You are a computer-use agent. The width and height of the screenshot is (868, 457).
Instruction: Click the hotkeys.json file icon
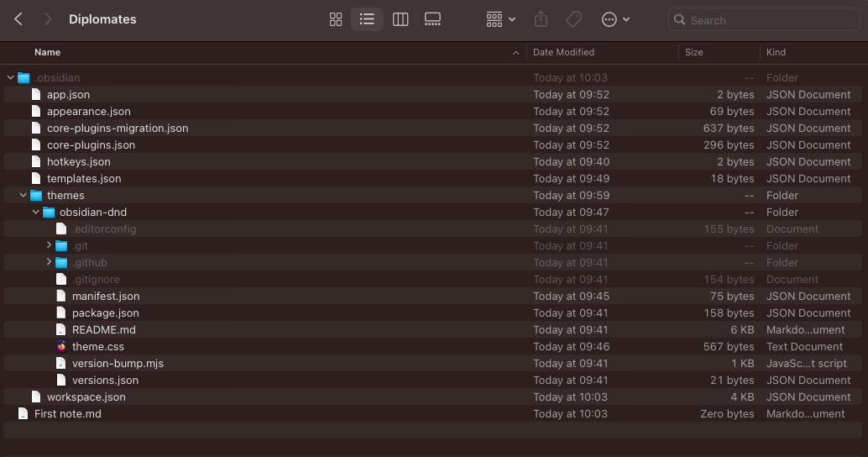pos(36,162)
